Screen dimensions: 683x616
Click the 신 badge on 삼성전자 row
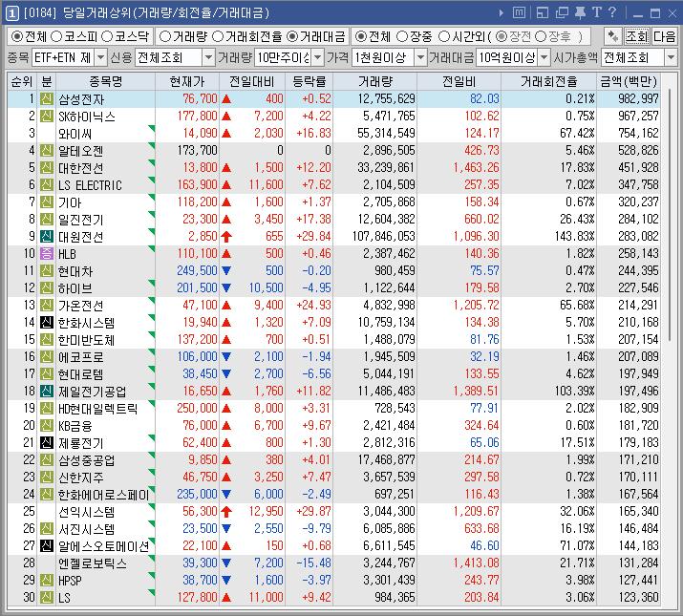pos(46,99)
